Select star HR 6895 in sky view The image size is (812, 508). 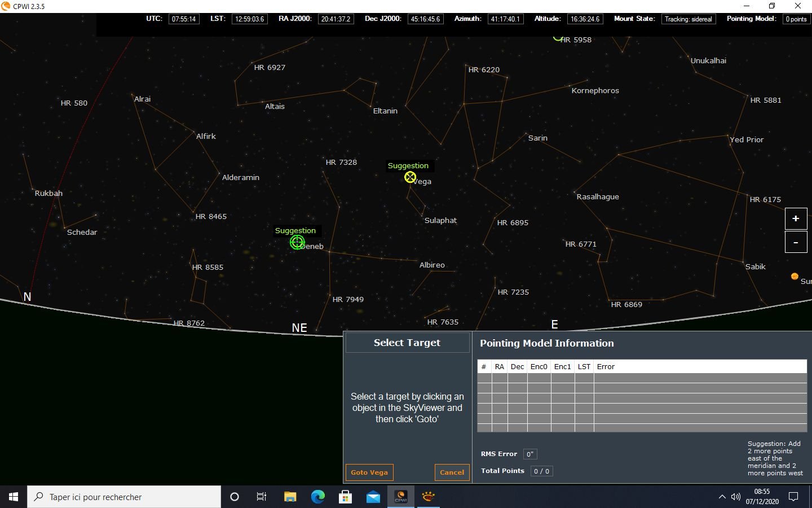pos(513,223)
